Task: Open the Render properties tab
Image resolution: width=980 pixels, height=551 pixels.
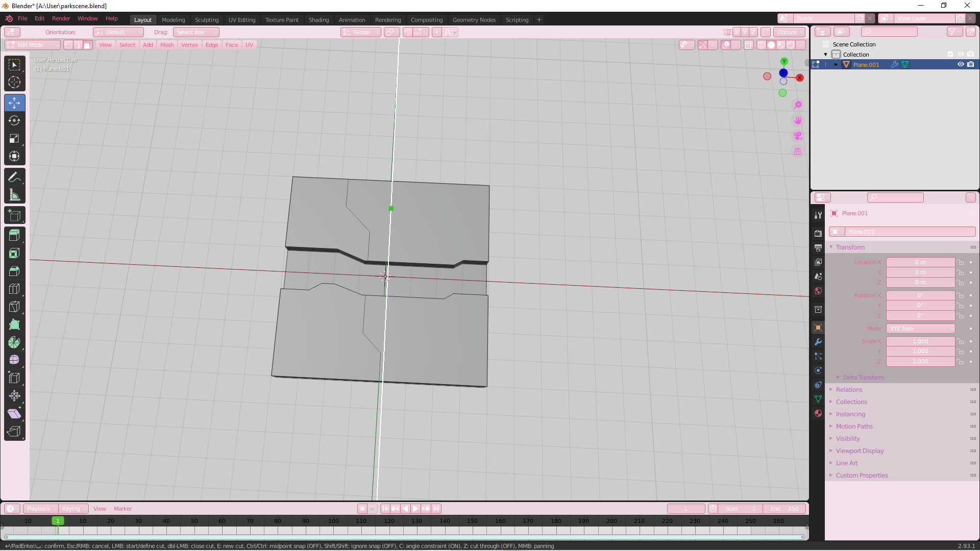Action: pos(818,233)
